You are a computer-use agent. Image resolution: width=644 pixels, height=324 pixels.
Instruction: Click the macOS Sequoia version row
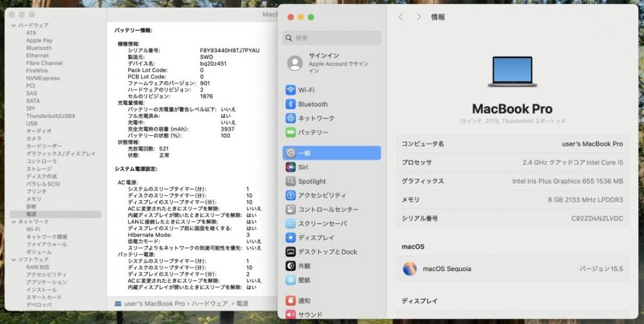pos(512,269)
